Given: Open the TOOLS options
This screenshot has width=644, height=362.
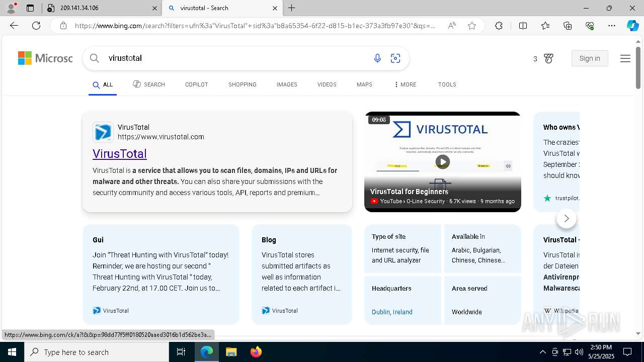Looking at the screenshot, I should pyautogui.click(x=447, y=84).
